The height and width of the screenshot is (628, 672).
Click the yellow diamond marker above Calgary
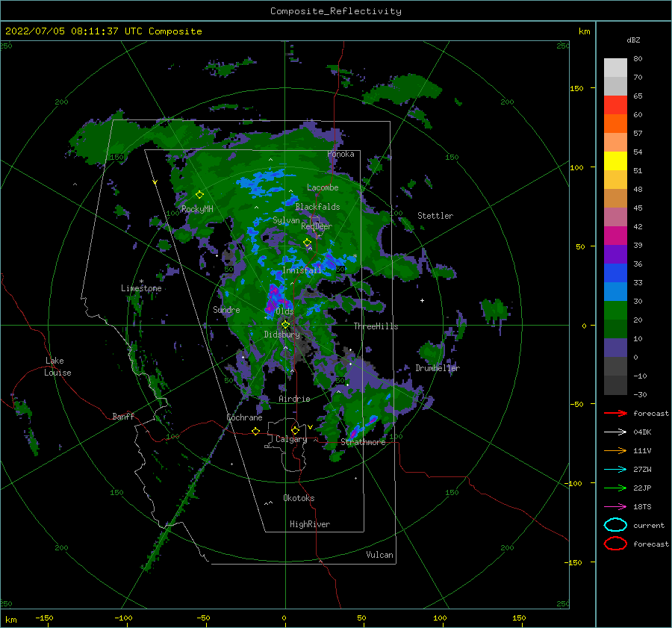click(295, 430)
